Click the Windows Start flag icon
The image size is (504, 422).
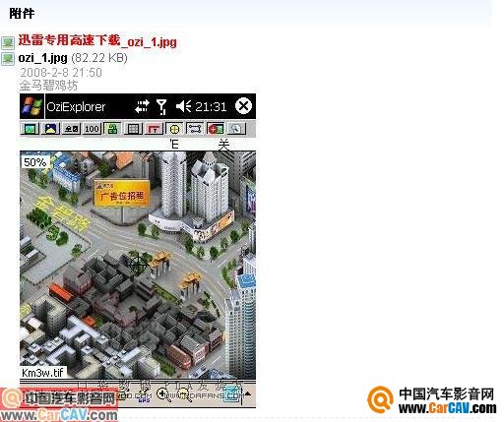pyautogui.click(x=31, y=106)
